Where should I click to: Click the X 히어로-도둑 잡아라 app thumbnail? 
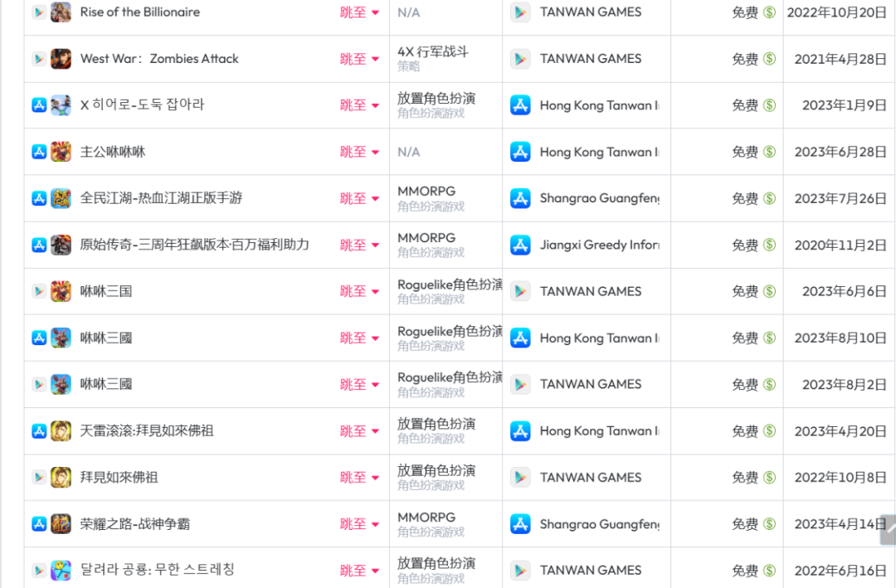click(61, 105)
